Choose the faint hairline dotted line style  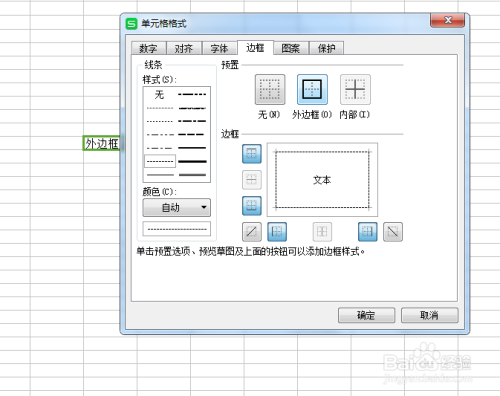point(160,108)
